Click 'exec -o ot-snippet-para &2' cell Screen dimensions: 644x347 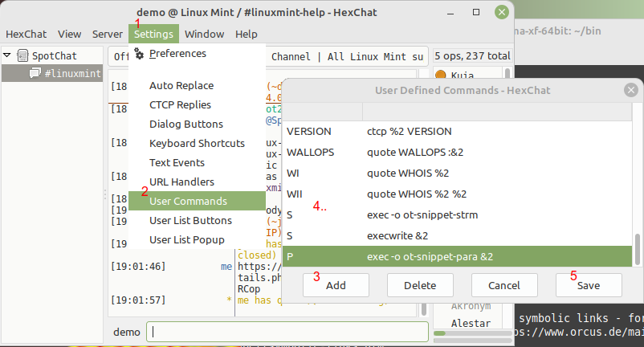(x=430, y=257)
